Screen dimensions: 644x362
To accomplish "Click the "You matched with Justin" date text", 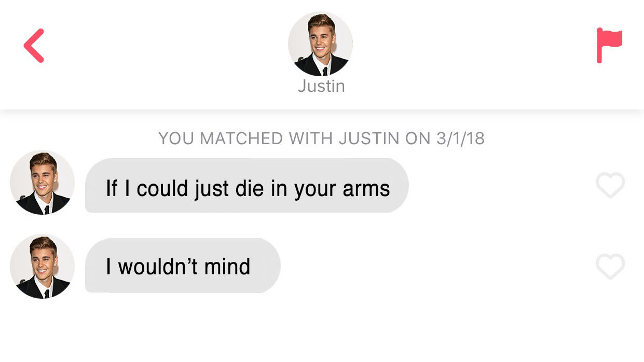I will tap(321, 138).
